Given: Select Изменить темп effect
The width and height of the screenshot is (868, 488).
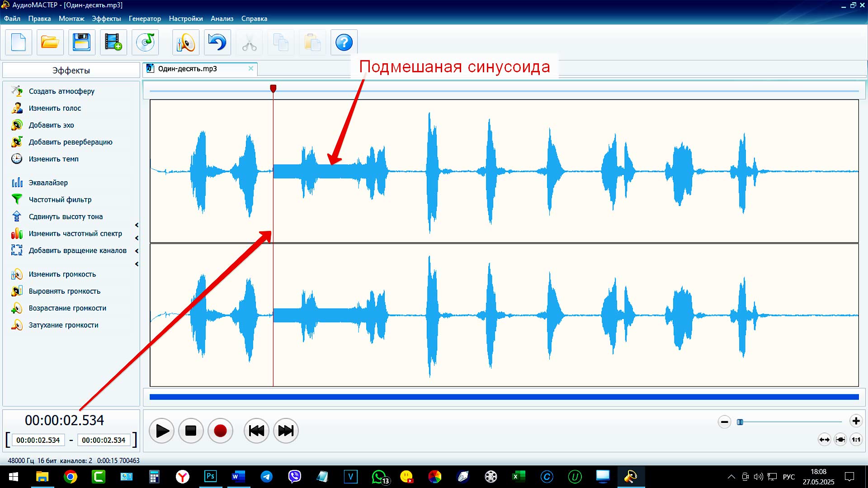Looking at the screenshot, I should point(53,159).
